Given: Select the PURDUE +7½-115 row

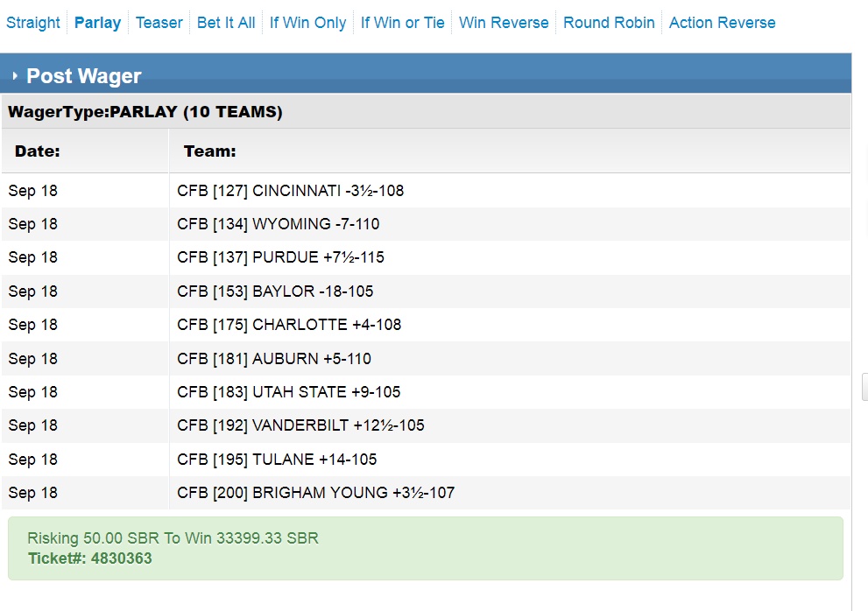Looking at the screenshot, I should 427,257.
